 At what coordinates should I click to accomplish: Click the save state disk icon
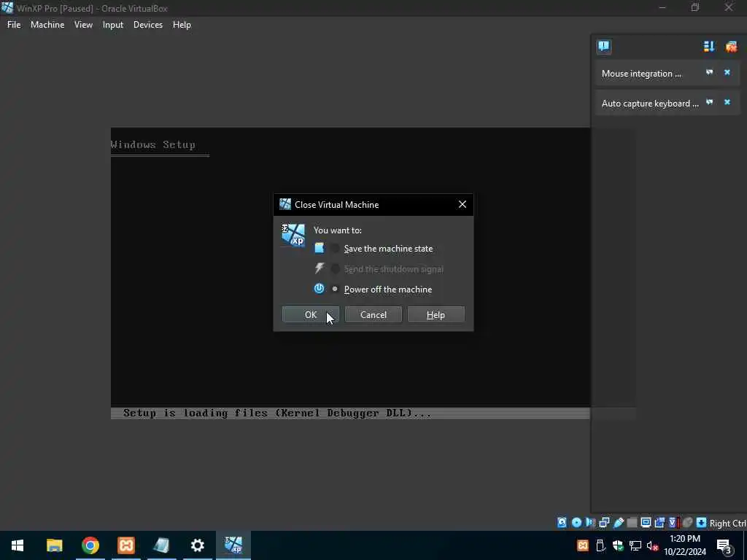click(x=320, y=248)
